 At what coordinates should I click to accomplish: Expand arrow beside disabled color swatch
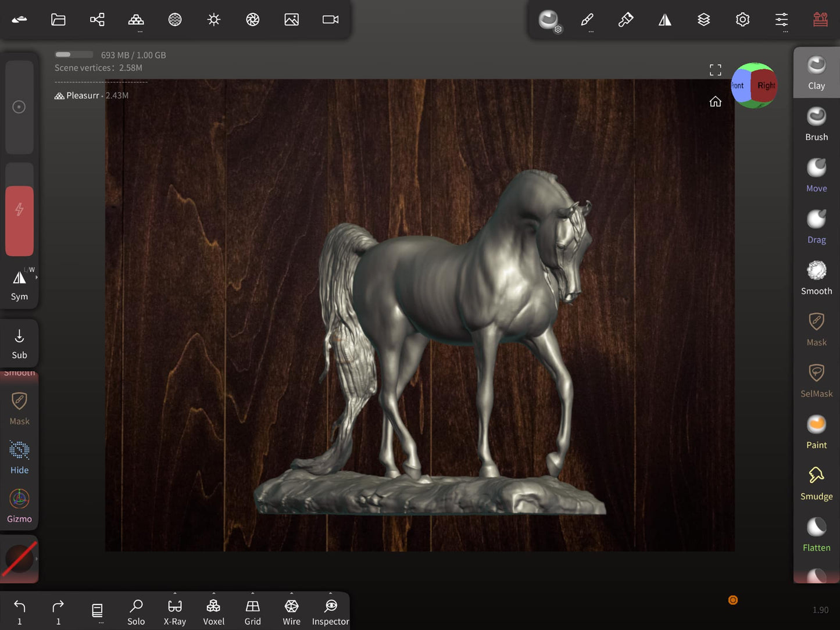37,559
